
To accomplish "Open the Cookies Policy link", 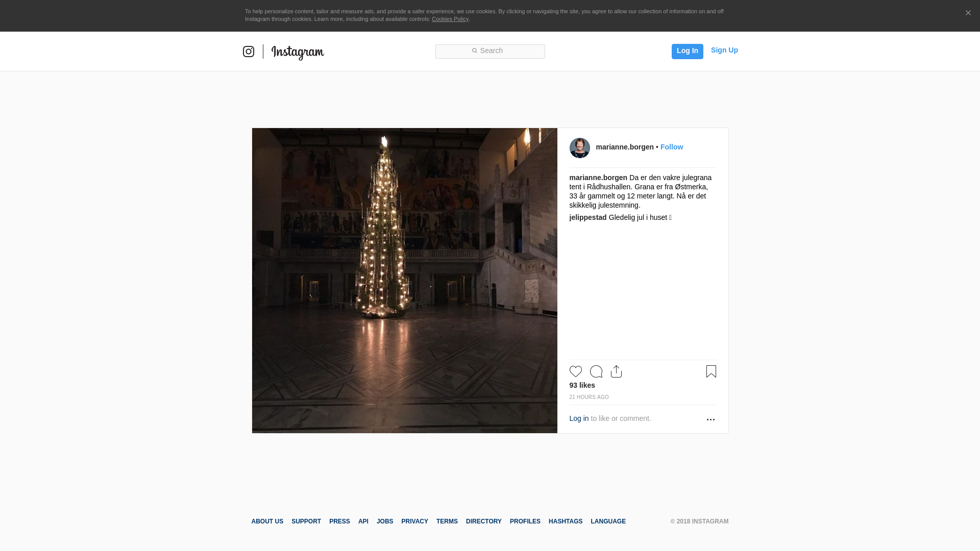I will (x=450, y=19).
